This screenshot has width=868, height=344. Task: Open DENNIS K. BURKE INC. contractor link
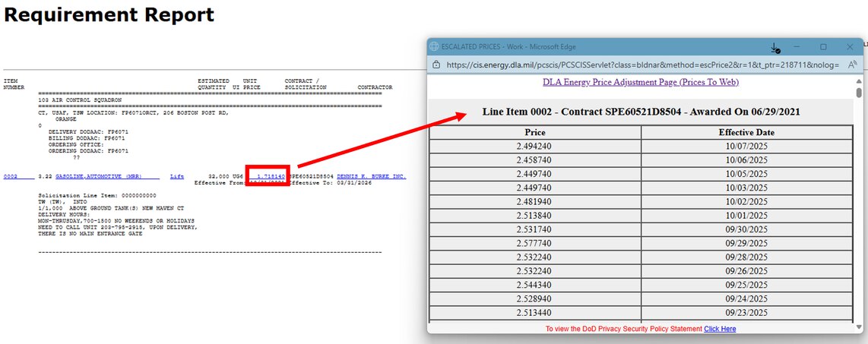click(371, 176)
